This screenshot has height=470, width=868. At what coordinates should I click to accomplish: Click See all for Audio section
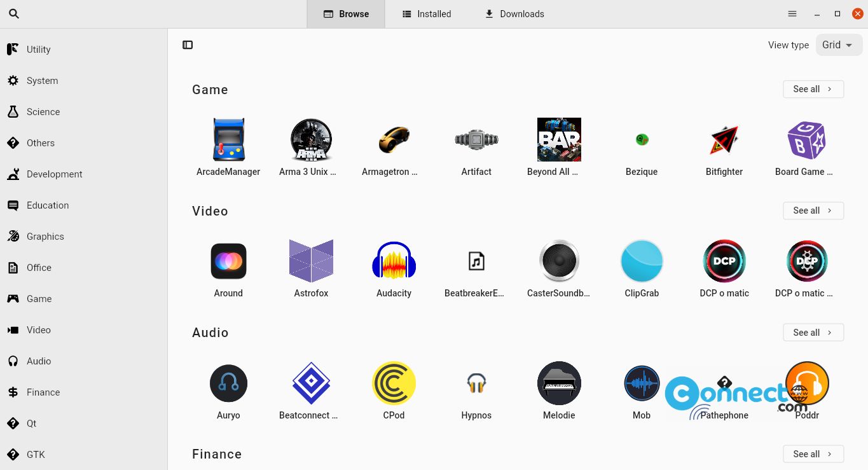coord(813,333)
